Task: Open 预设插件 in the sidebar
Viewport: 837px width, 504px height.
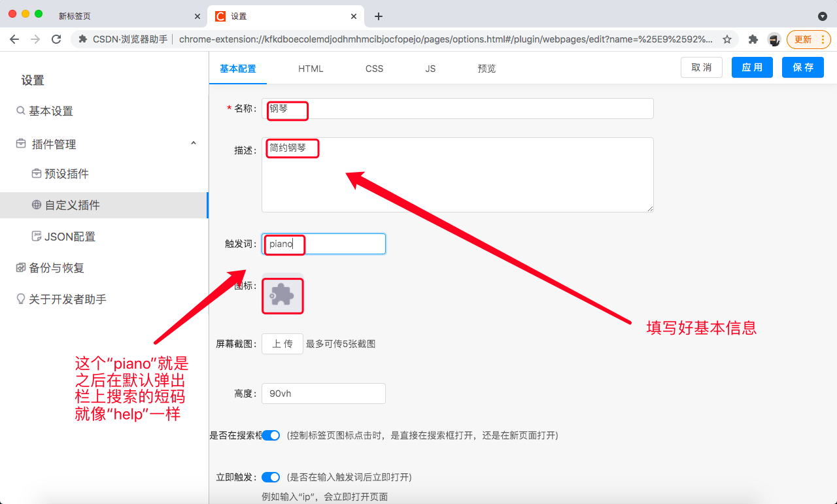Action: coord(67,174)
